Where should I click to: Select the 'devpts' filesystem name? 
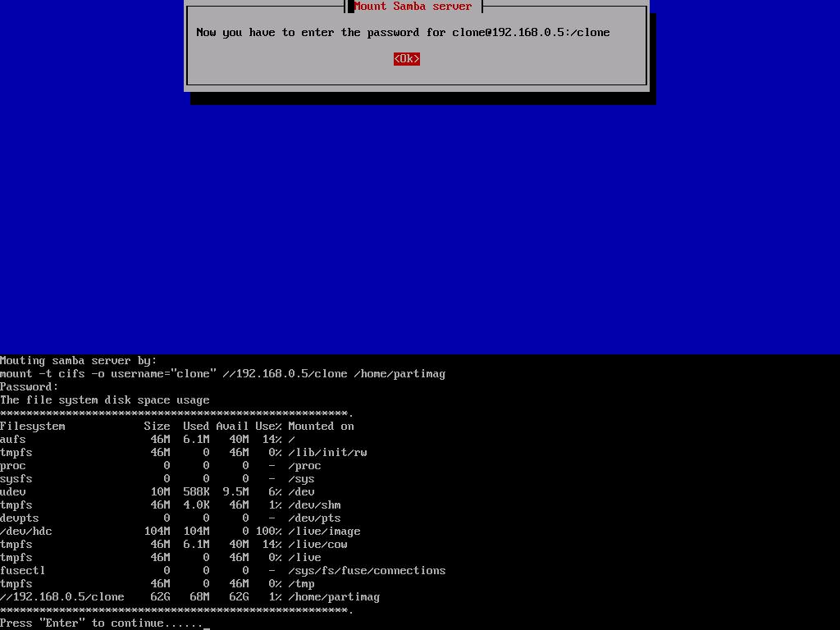pyautogui.click(x=20, y=518)
